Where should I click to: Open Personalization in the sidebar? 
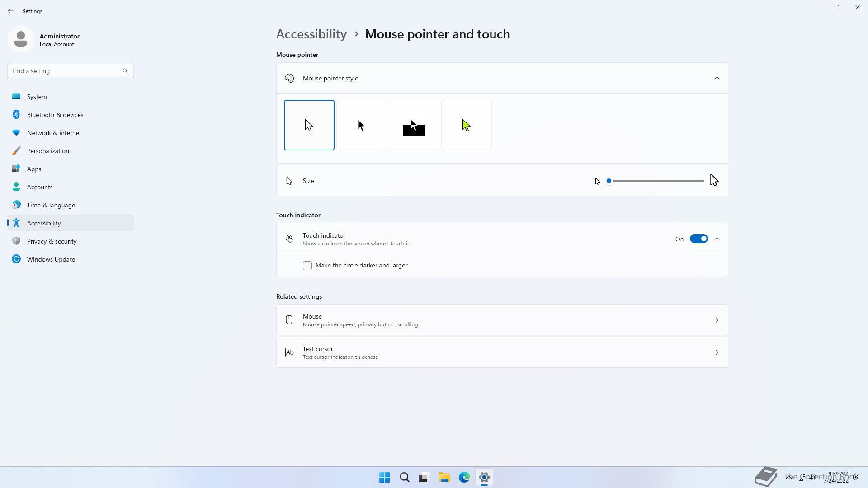coord(48,151)
